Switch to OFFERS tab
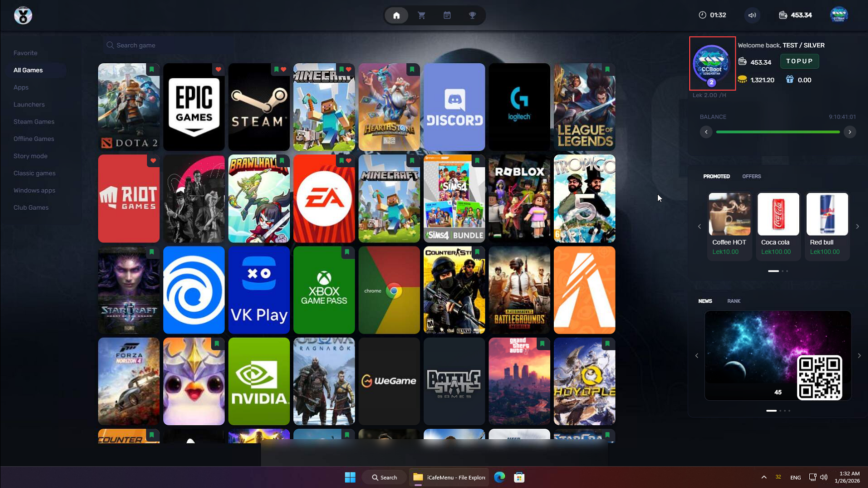Screen dimensions: 868x488 [751, 176]
